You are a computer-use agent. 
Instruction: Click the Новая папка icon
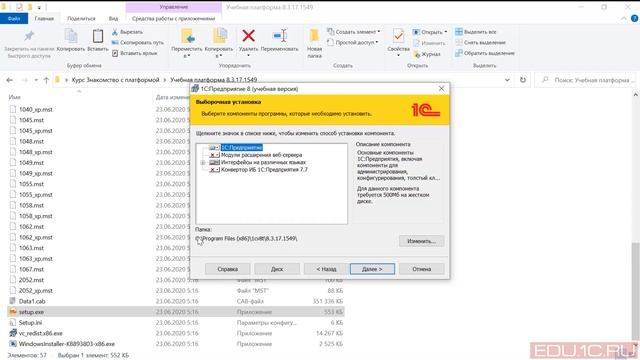314,36
